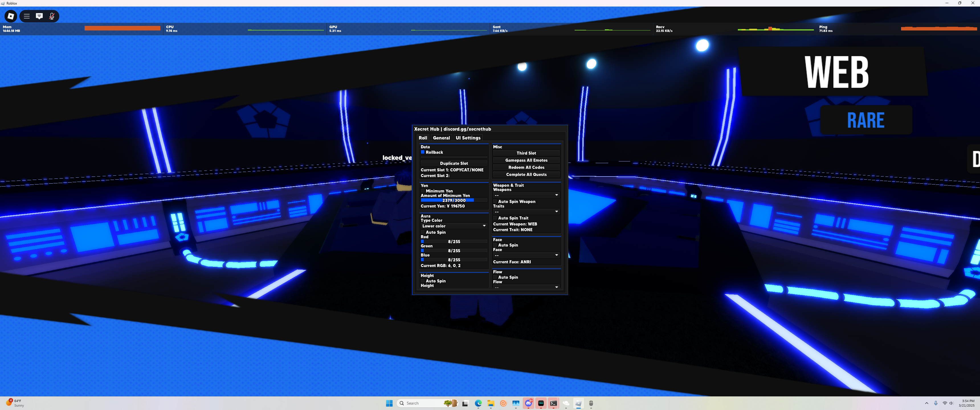The width and height of the screenshot is (980, 410).
Task: Open Discord from the taskbar
Action: point(528,403)
